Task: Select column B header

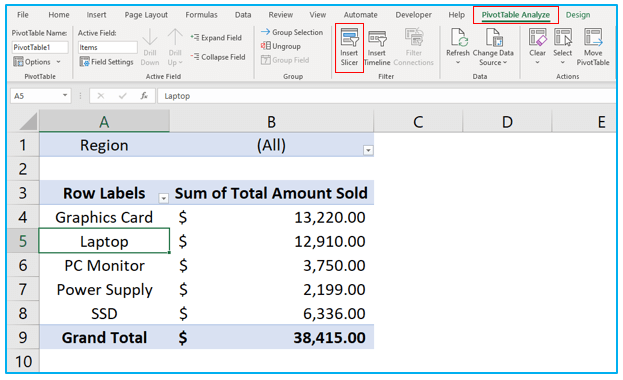Action: point(271,121)
